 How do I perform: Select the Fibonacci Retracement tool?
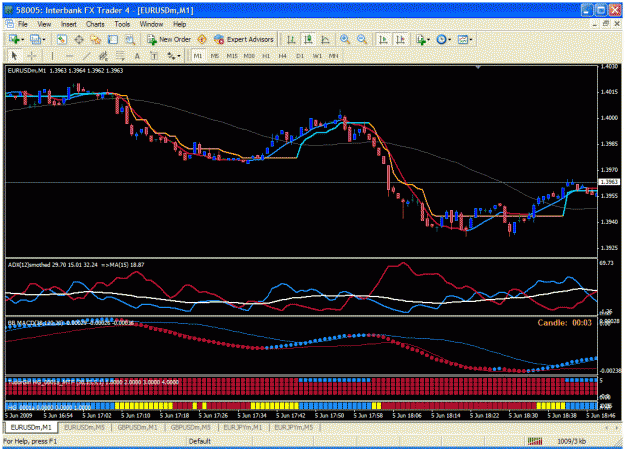[120, 56]
